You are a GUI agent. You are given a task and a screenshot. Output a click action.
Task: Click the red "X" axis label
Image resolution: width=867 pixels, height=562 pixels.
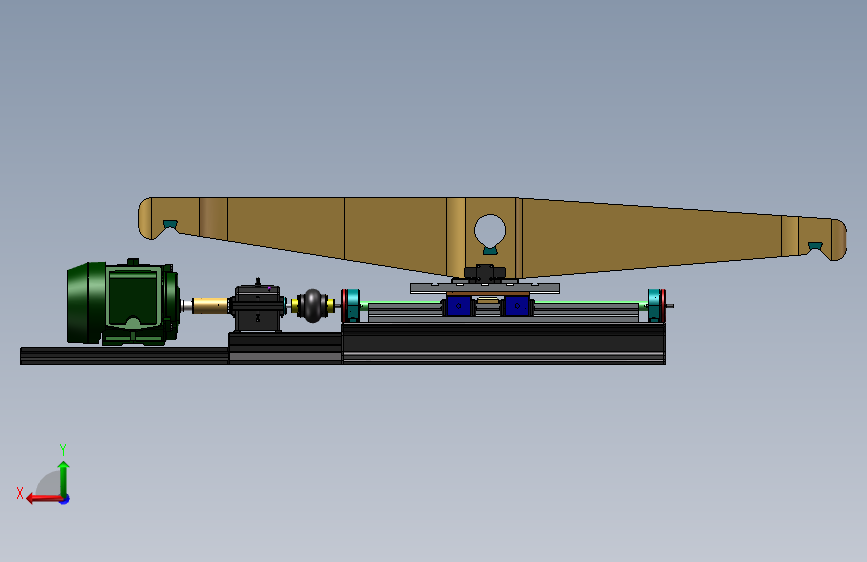pos(20,493)
